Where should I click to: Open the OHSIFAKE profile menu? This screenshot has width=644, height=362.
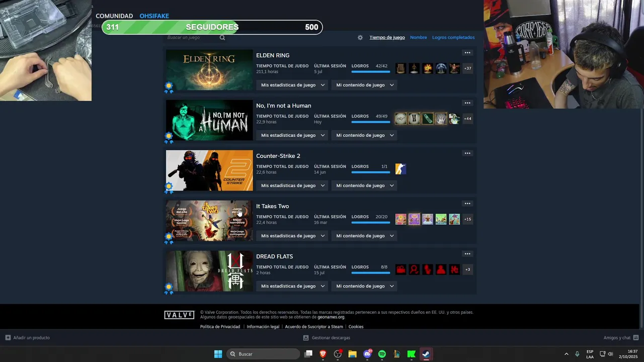coord(154,16)
